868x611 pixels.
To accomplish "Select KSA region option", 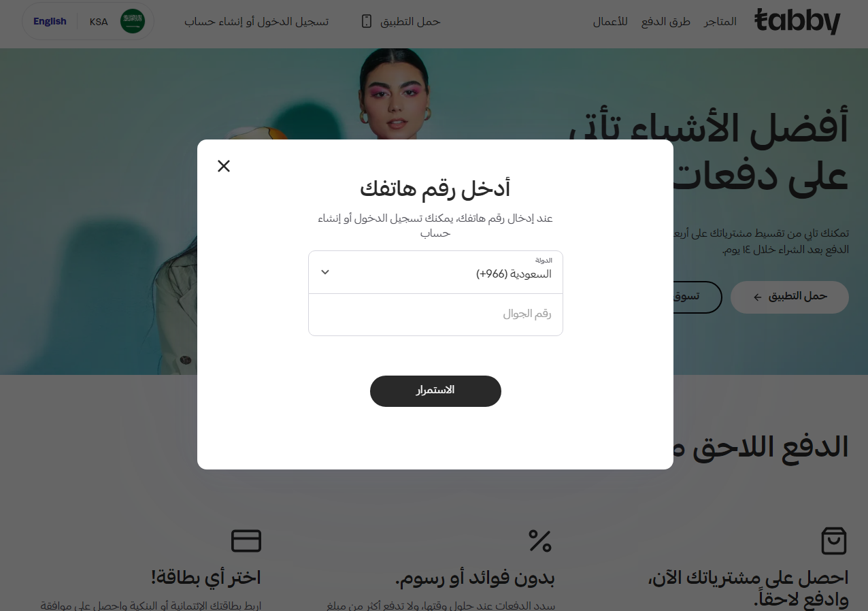I will [x=99, y=22].
